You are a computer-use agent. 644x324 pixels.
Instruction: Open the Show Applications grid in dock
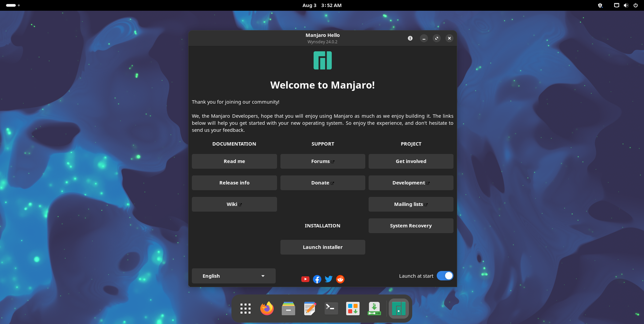click(246, 309)
